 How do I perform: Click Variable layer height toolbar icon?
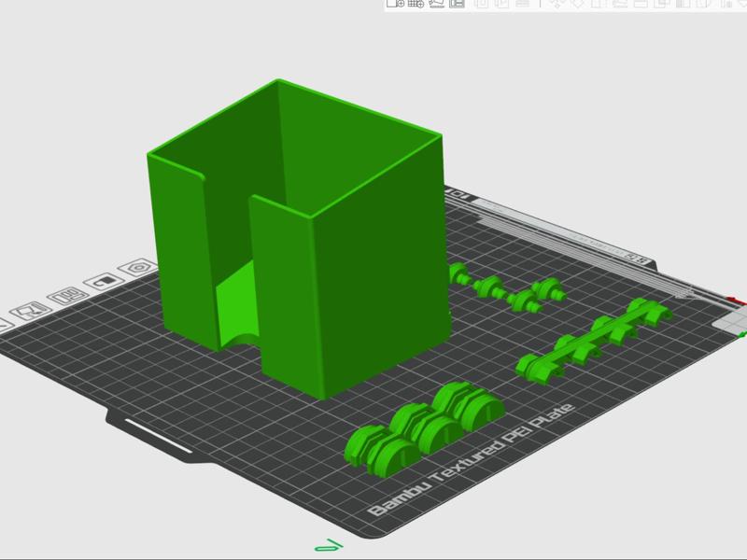(523, 4)
